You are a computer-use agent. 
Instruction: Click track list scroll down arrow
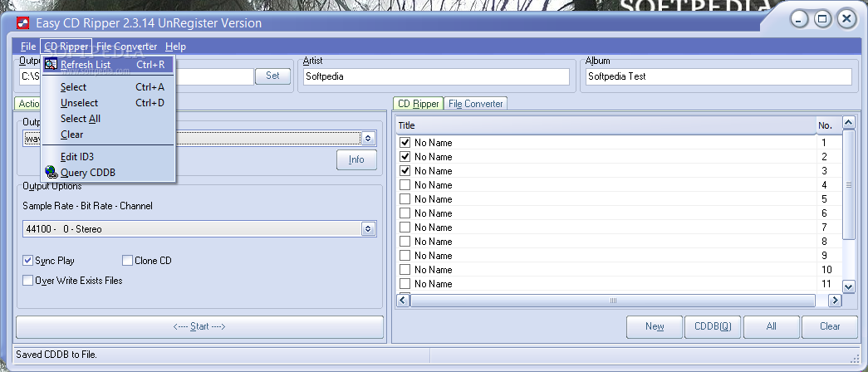[x=849, y=286]
